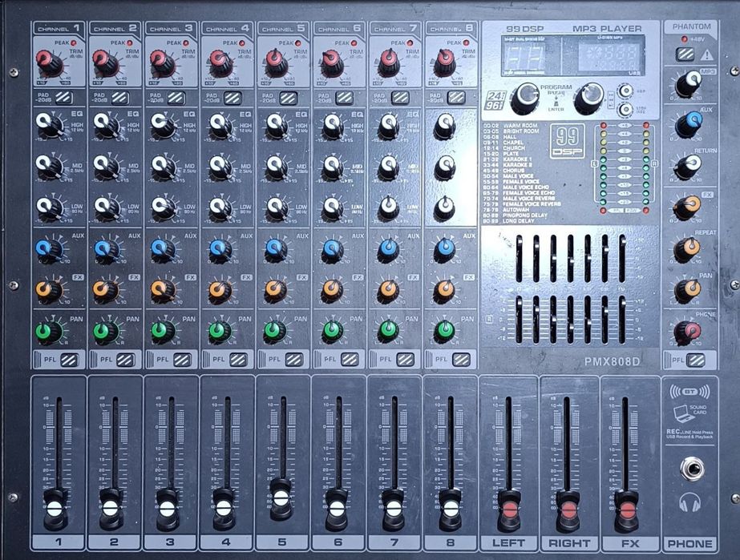Click the master blue AUX knob
Screen dimensions: 740x560
(x=689, y=123)
